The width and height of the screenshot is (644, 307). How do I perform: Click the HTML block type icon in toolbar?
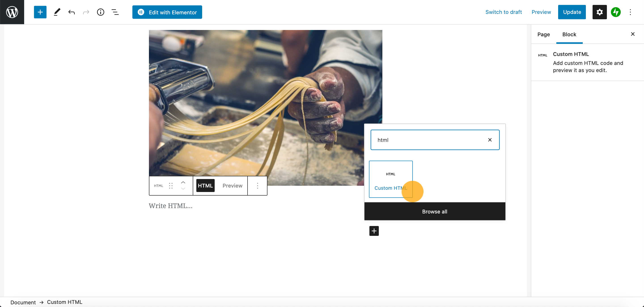[159, 186]
